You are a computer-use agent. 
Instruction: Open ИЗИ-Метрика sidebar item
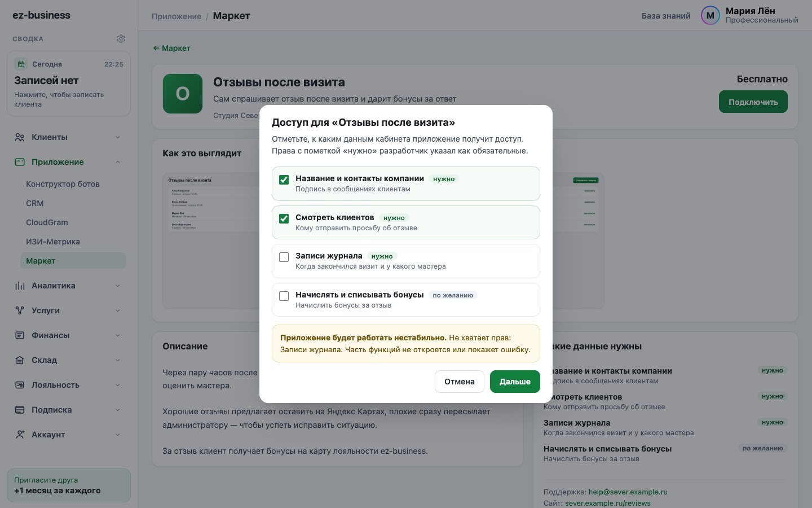(x=73, y=242)
